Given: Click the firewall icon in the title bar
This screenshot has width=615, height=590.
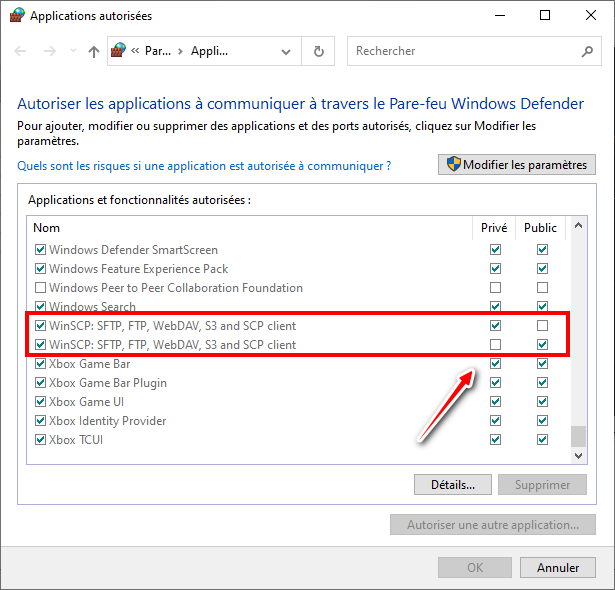Looking at the screenshot, I should coord(17,16).
